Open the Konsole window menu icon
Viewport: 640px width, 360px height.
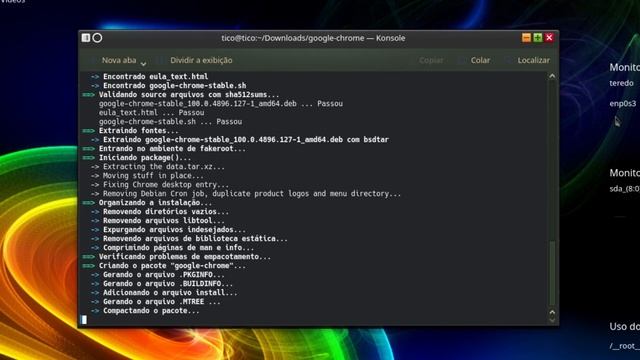pos(86,38)
